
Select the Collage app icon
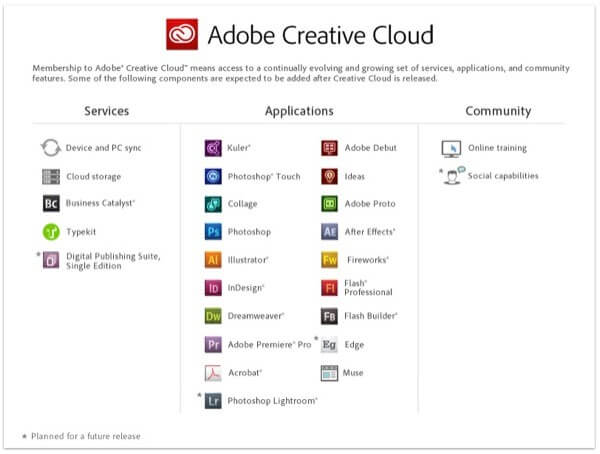click(213, 204)
